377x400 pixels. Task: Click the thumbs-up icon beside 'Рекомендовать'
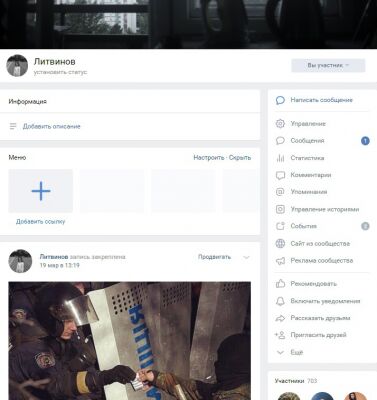click(x=280, y=284)
